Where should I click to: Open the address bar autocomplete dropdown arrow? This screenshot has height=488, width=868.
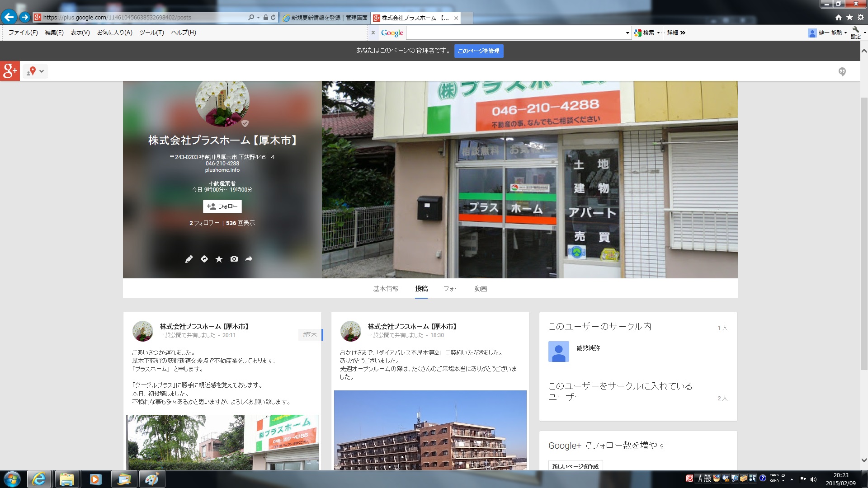click(x=258, y=18)
